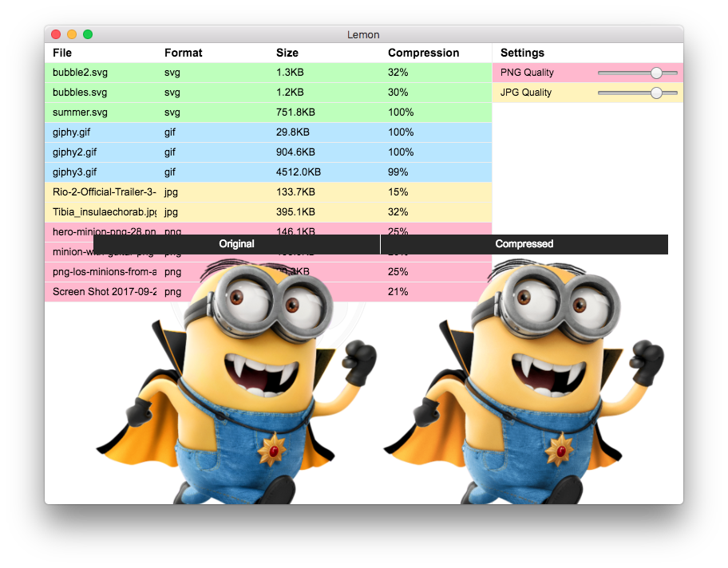Screen dimensions: 728x568
Task: Click the Original preview header
Action: click(237, 244)
